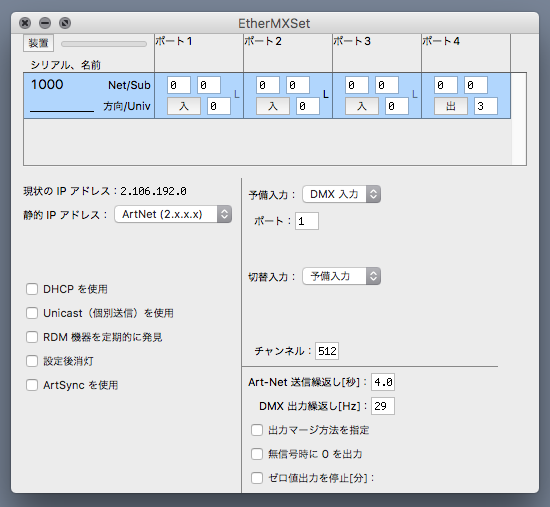Enable 無信号時に 0 を出力 checkbox

point(257,454)
